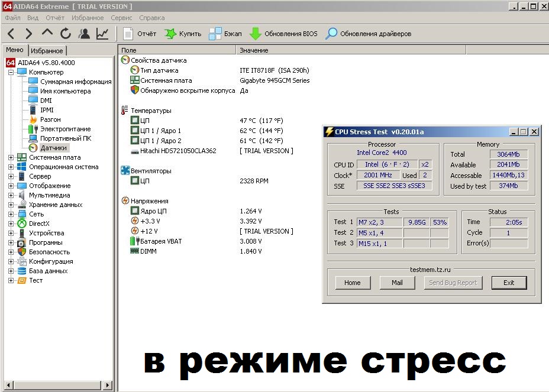Click the Отчёт report button
549x392 pixels.
(140, 34)
